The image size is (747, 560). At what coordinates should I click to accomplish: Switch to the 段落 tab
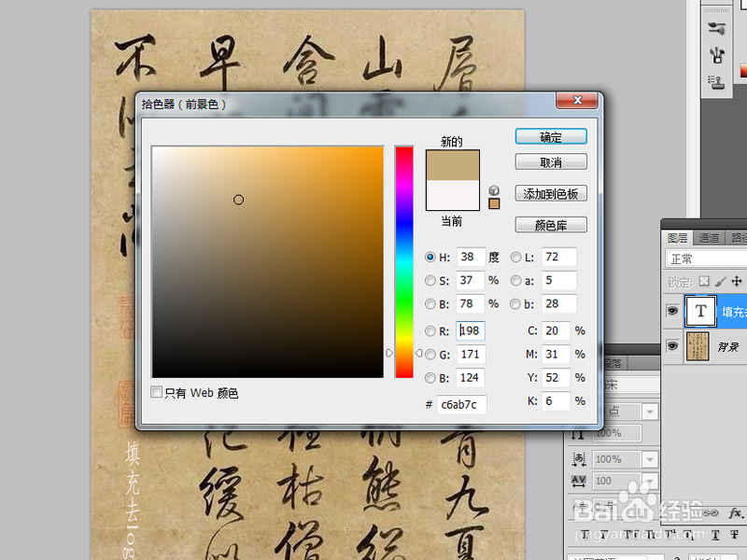click(614, 363)
